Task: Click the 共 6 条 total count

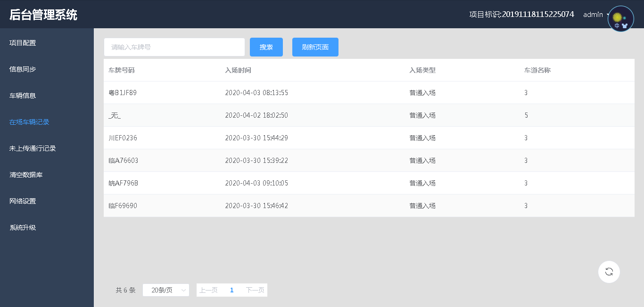Action: pyautogui.click(x=125, y=290)
